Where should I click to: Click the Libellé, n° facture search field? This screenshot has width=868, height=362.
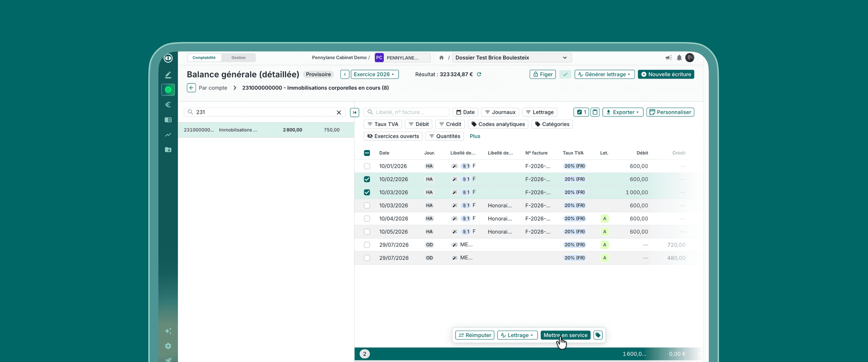point(406,112)
